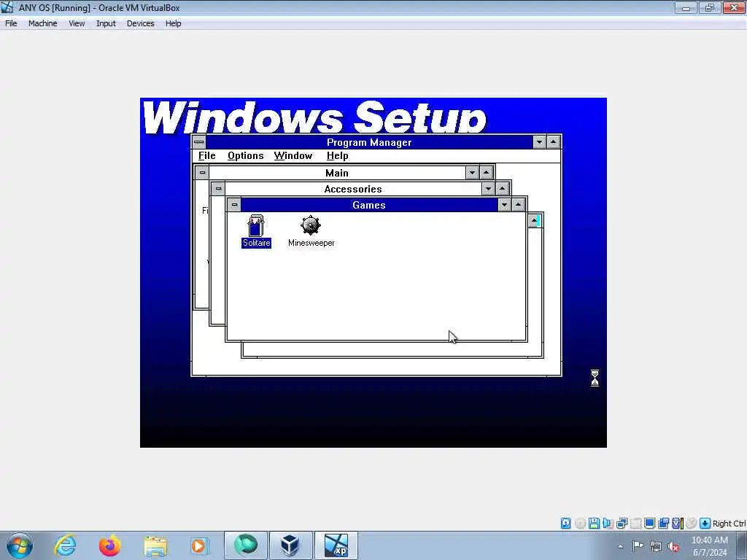The width and height of the screenshot is (747, 560).
Task: Click the Show Desktop button on taskbar
Action: click(742, 545)
